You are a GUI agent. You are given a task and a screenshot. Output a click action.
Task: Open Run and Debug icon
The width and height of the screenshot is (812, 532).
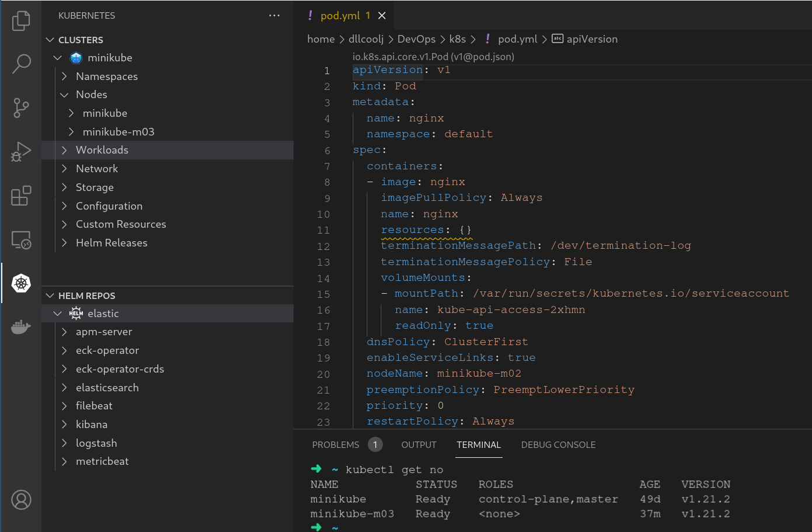coord(21,151)
